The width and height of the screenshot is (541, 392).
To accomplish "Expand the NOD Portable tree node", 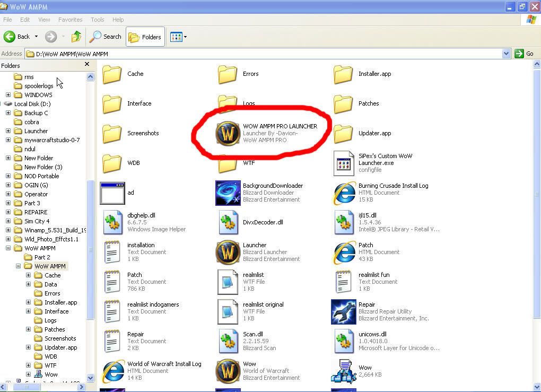I will click(x=8, y=176).
